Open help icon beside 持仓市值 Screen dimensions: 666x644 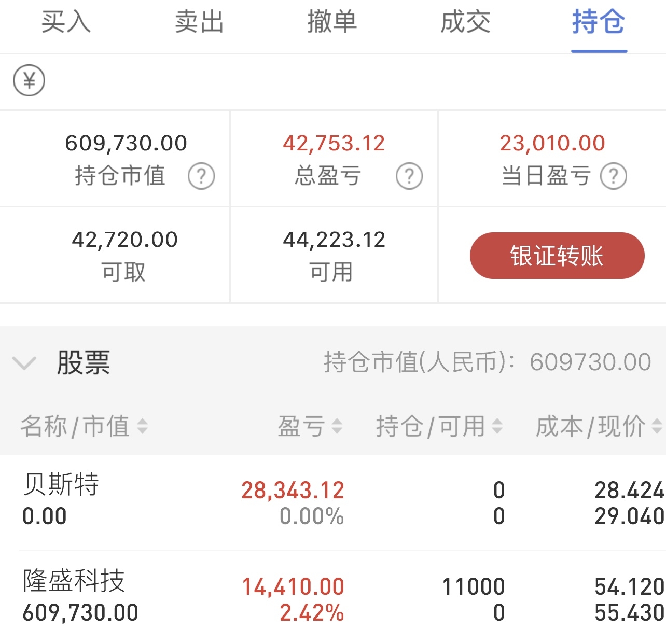pyautogui.click(x=201, y=176)
